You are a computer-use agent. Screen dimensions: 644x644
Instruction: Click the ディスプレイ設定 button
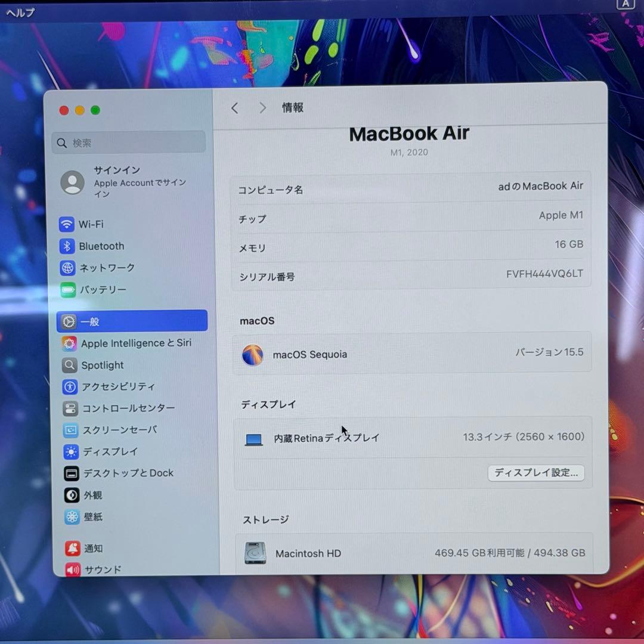point(535,473)
